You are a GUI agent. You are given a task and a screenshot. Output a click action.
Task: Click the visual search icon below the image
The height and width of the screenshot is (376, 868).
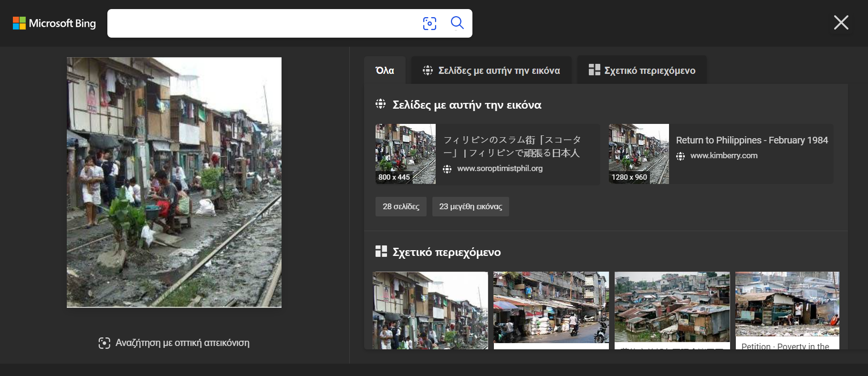pyautogui.click(x=104, y=343)
